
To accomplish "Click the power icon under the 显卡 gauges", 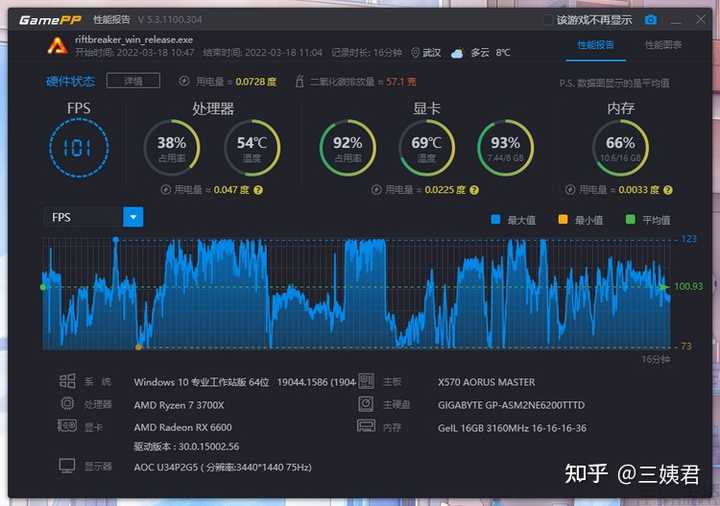I will point(377,190).
